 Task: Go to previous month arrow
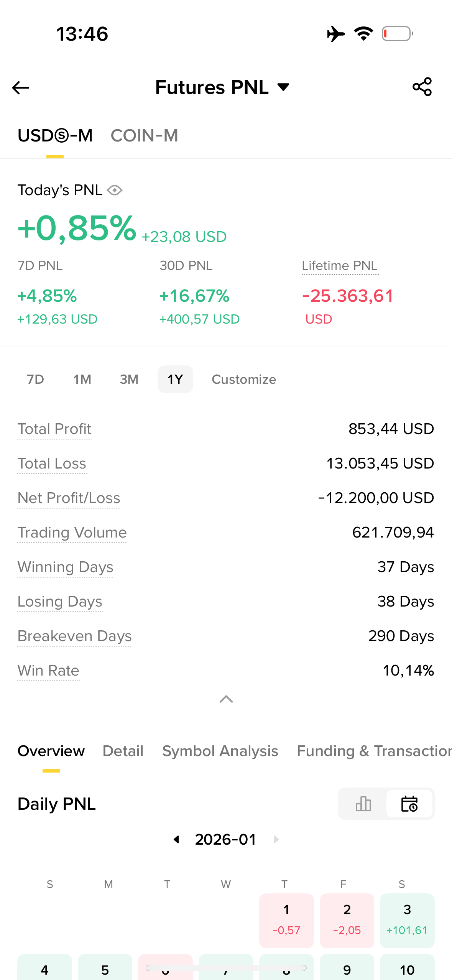pyautogui.click(x=176, y=839)
